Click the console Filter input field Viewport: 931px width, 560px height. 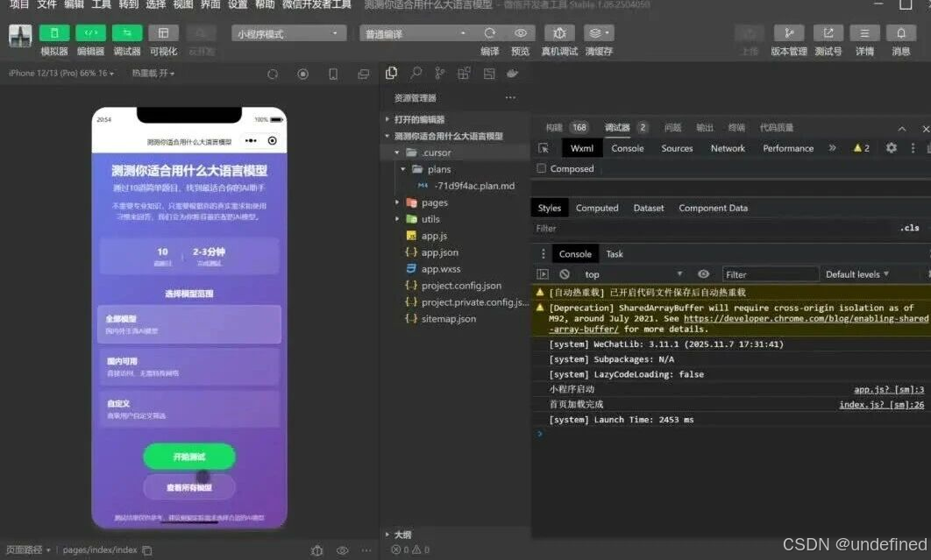[770, 274]
